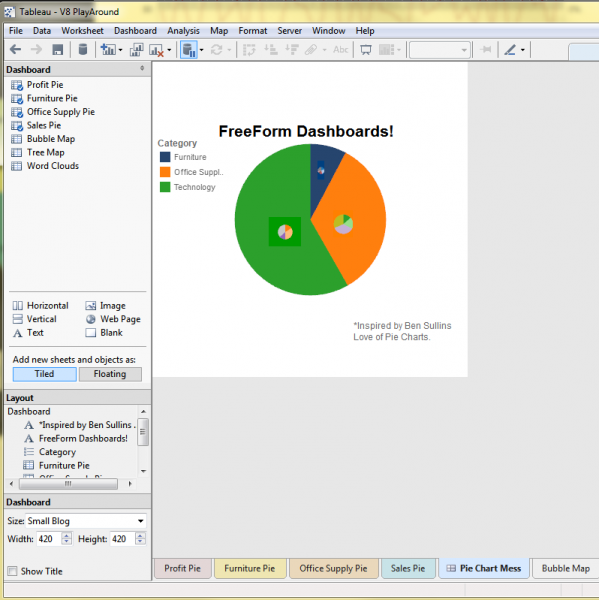
Task: Open the auto updates dropdown arrow
Action: [x=201, y=50]
